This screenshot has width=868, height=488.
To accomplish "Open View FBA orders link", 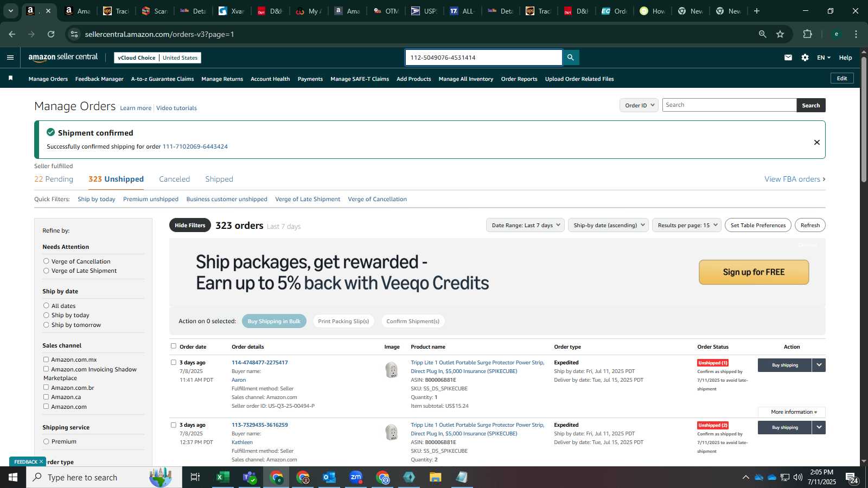I will click(x=795, y=179).
